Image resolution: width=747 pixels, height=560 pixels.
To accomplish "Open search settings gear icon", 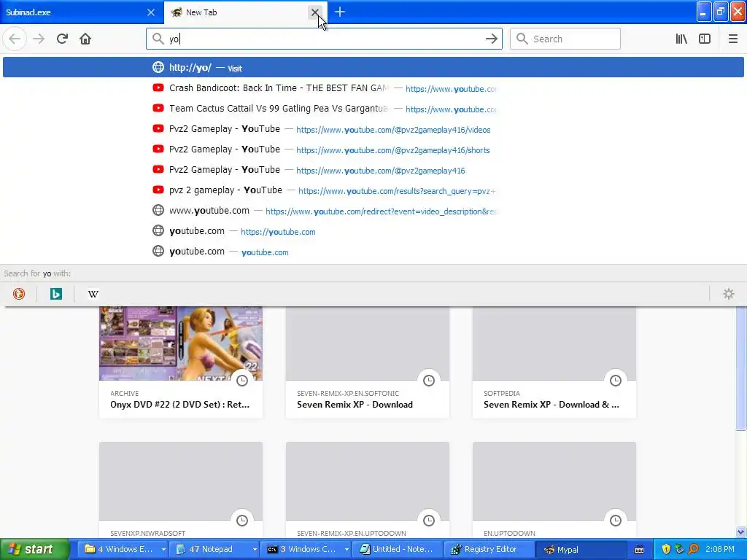I will [729, 294].
